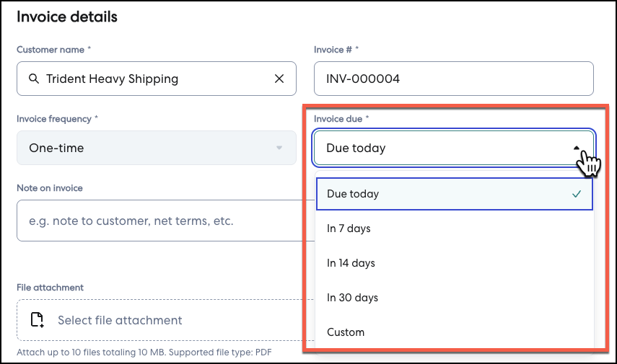Click the 'Invoice details' heading

pyautogui.click(x=67, y=17)
